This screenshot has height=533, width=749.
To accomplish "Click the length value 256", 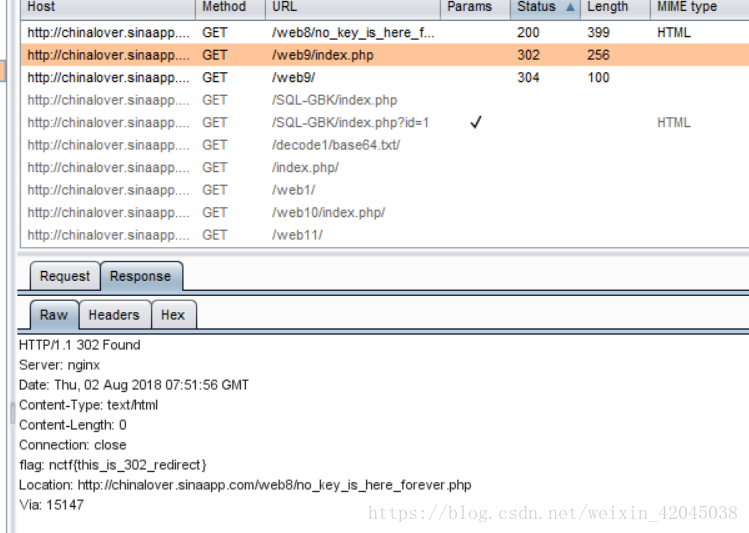I will (x=599, y=55).
